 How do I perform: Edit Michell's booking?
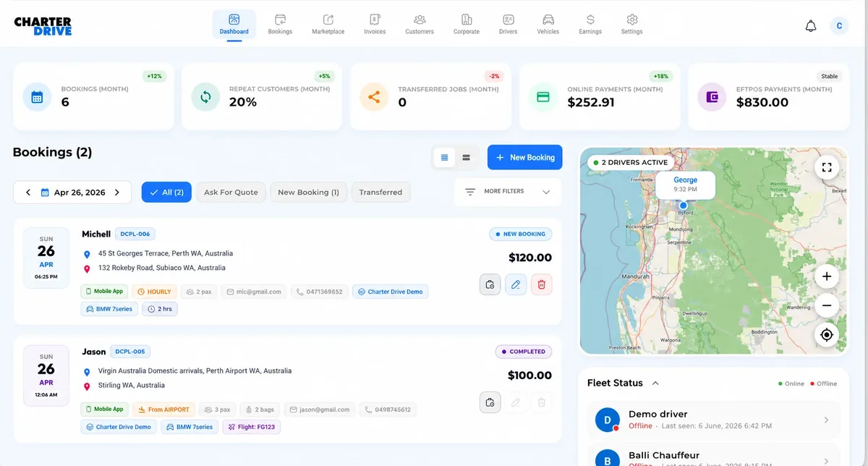click(x=516, y=284)
